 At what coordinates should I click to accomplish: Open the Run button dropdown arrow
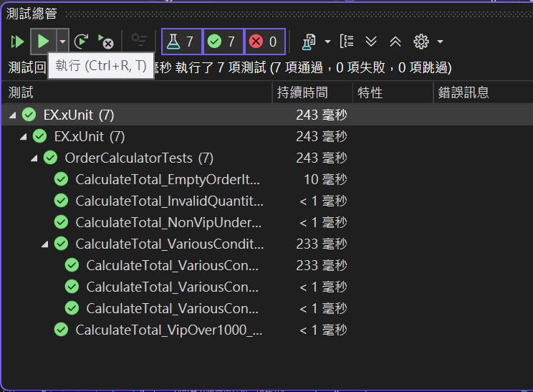[x=62, y=42]
